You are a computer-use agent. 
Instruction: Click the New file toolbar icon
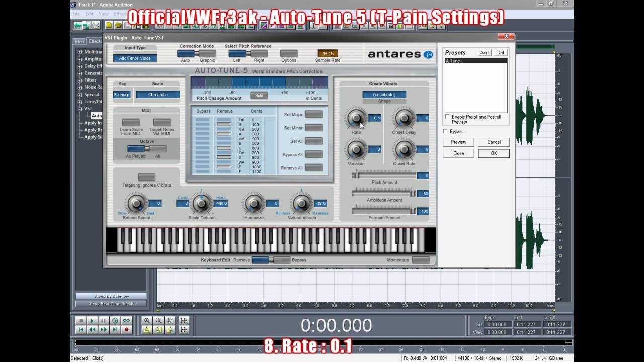point(109,25)
